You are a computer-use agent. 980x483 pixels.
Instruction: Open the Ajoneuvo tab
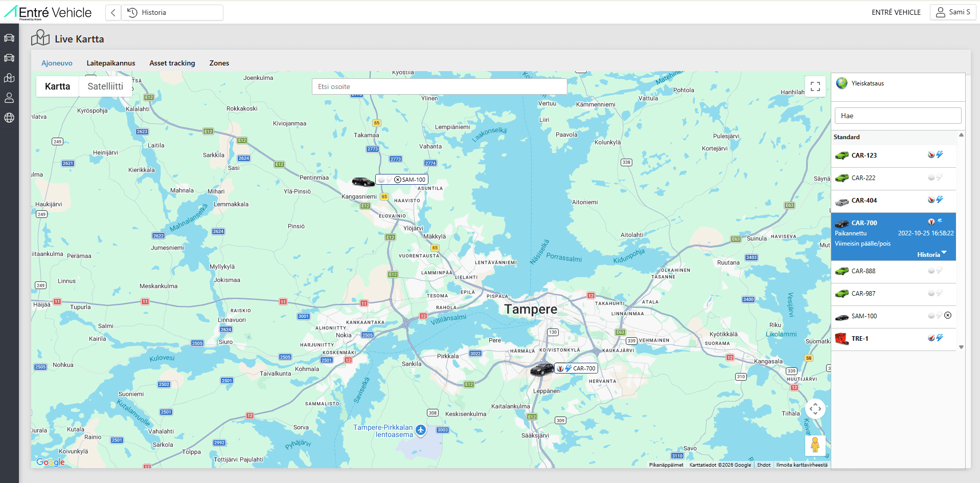[57, 63]
